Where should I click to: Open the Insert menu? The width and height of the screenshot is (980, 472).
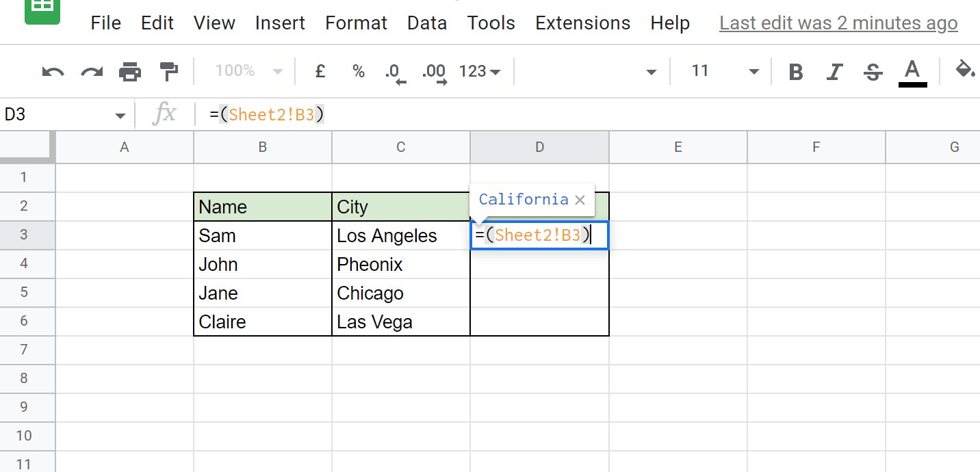[x=280, y=23]
